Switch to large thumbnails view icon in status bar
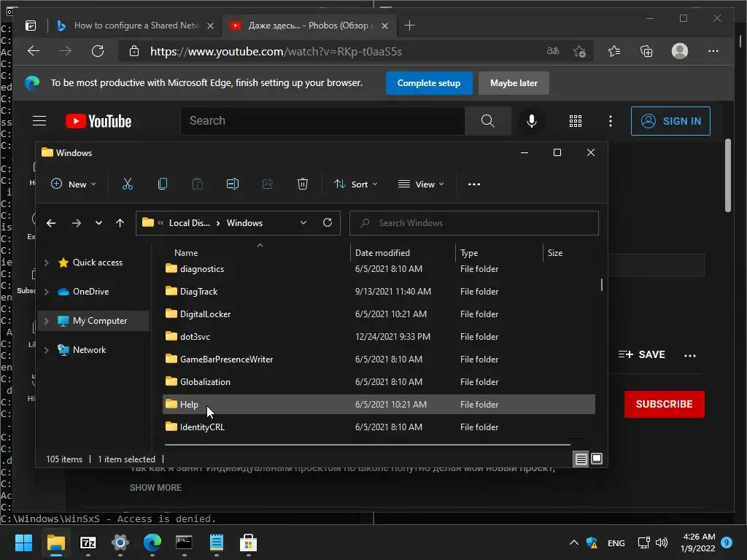747x560 pixels. point(597,459)
